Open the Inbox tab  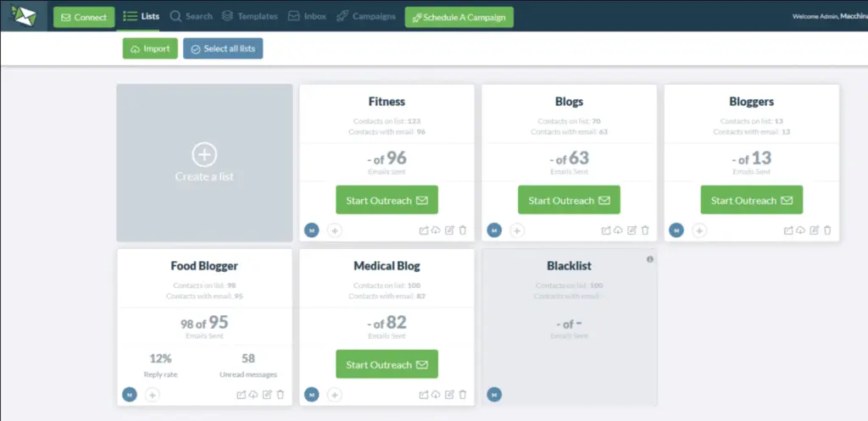(307, 17)
